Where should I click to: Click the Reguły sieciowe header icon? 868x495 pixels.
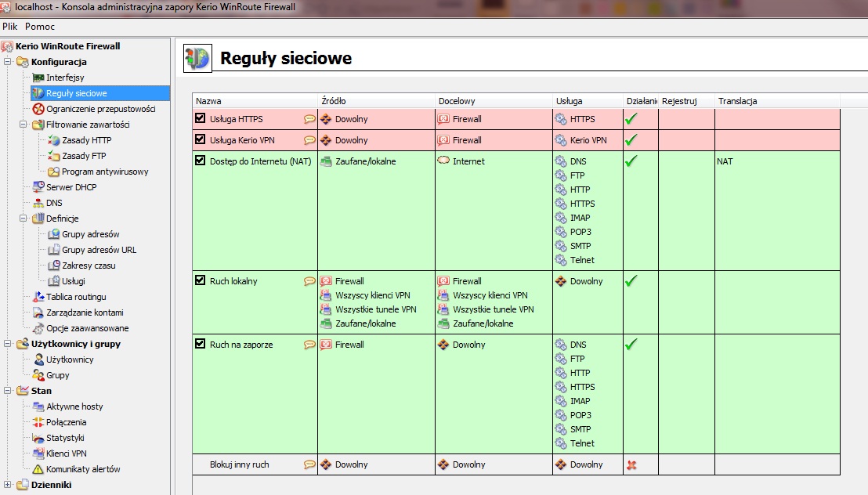(x=197, y=58)
